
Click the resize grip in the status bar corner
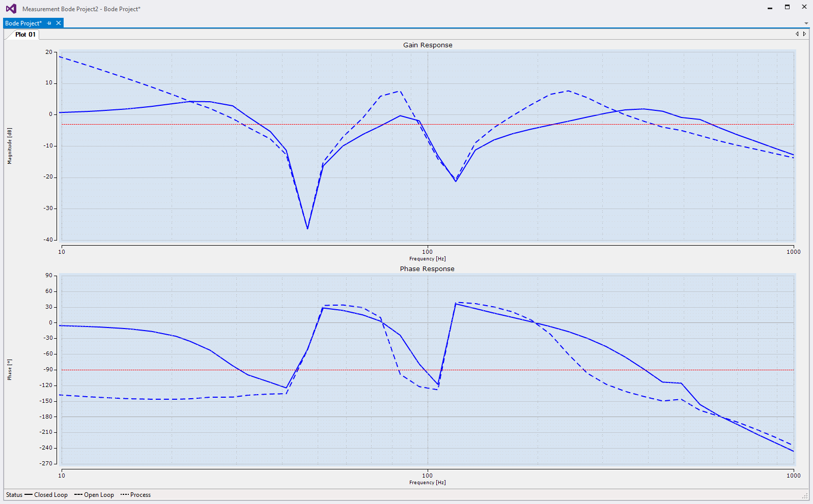[805, 495]
